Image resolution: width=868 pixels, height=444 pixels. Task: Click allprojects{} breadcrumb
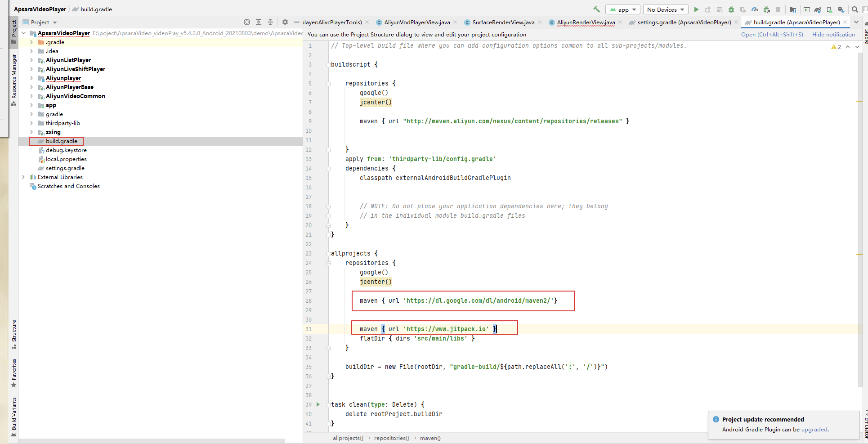(348, 438)
